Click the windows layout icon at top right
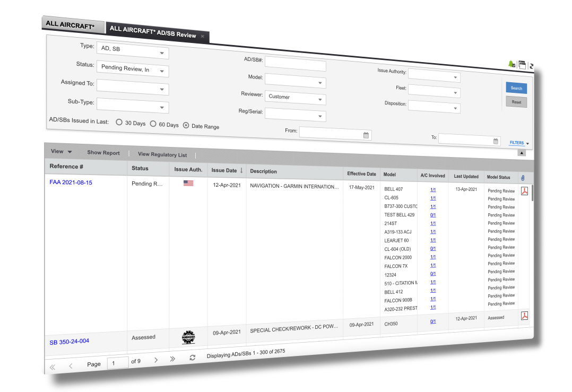 click(x=522, y=65)
